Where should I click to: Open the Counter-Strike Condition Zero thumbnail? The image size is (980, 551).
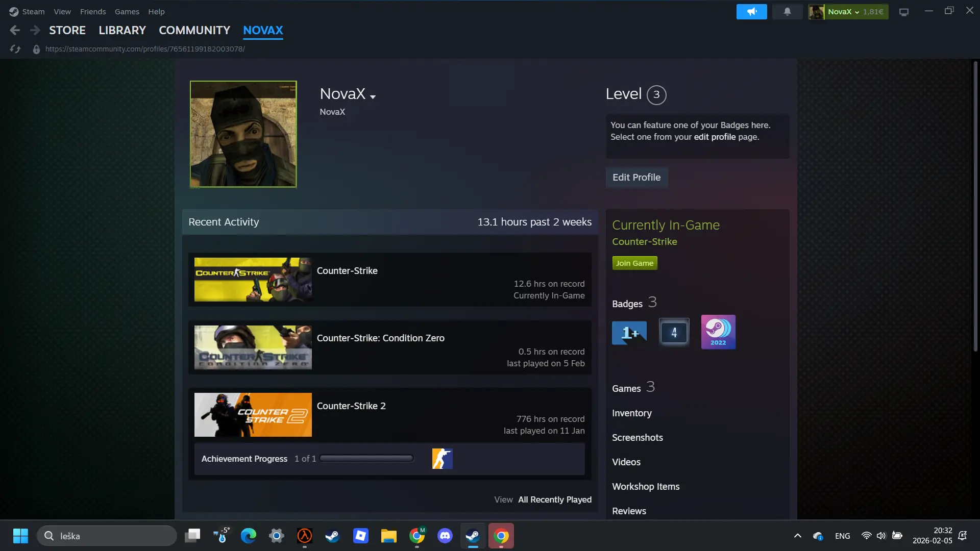(x=253, y=347)
